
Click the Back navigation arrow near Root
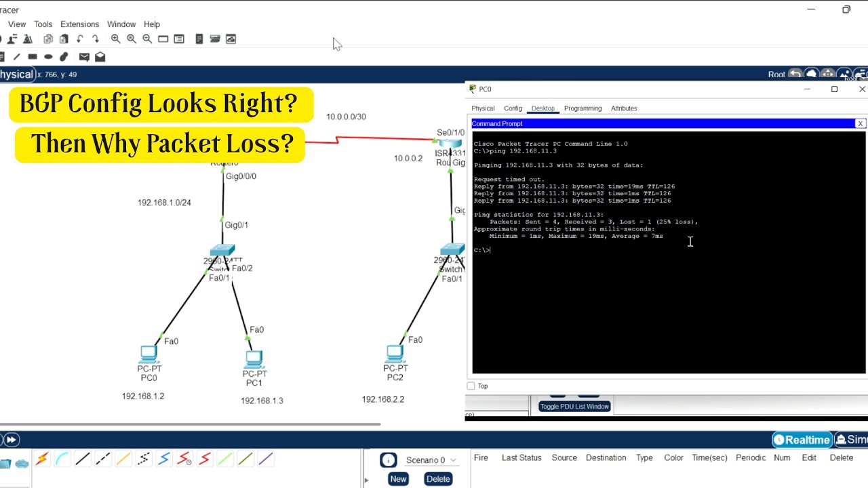tap(795, 74)
